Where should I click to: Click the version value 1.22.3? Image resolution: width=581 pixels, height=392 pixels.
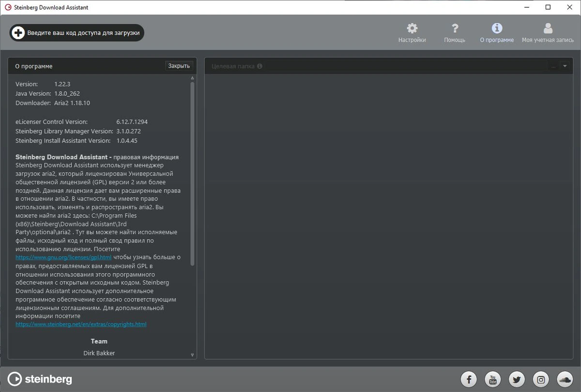pyautogui.click(x=62, y=84)
